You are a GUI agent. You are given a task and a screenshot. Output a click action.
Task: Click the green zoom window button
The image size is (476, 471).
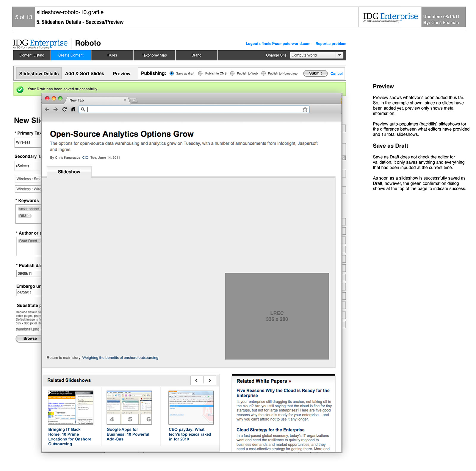tap(60, 99)
